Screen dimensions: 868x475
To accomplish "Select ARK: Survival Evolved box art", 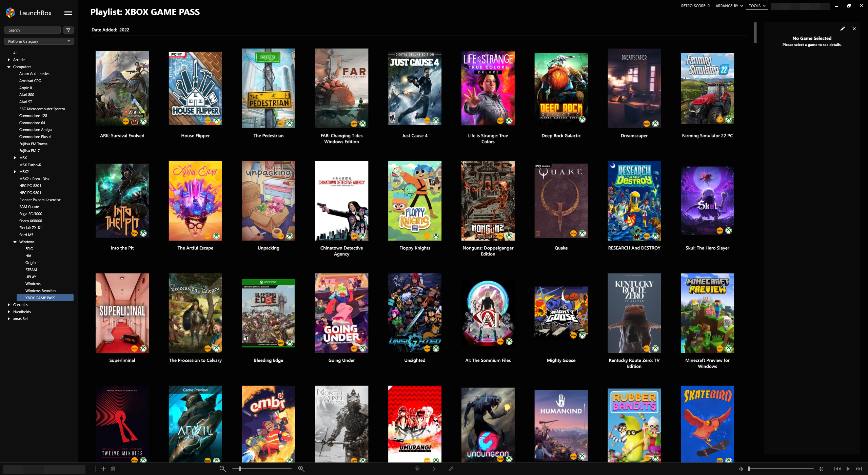I will [x=122, y=88].
